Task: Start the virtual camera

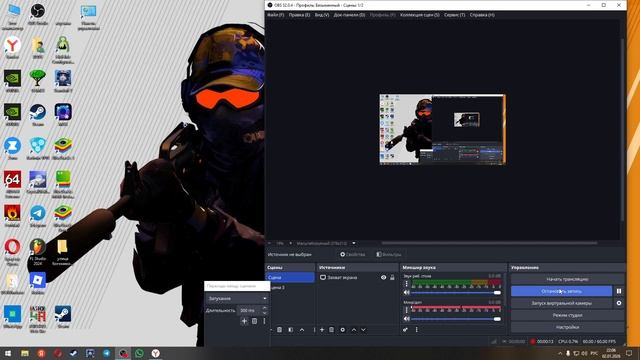Action: (x=562, y=303)
